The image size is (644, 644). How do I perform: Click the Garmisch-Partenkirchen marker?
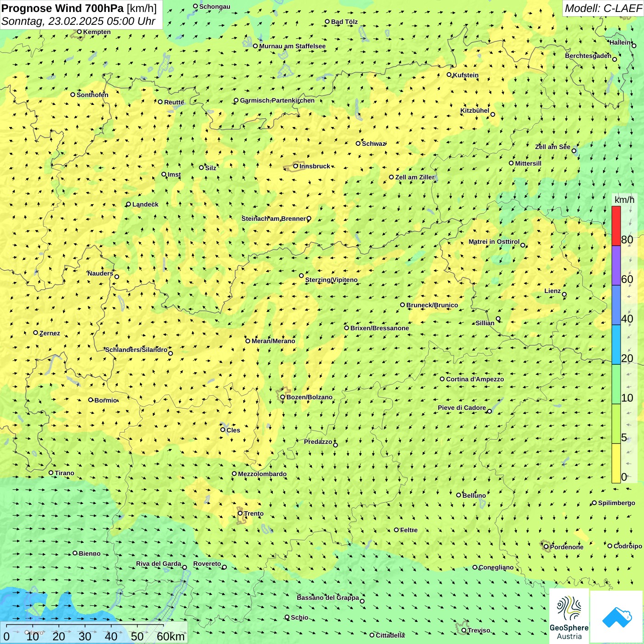(236, 100)
